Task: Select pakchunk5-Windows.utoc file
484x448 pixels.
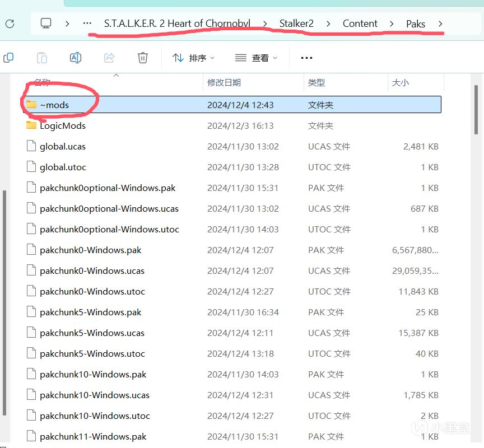Action: pos(232,353)
